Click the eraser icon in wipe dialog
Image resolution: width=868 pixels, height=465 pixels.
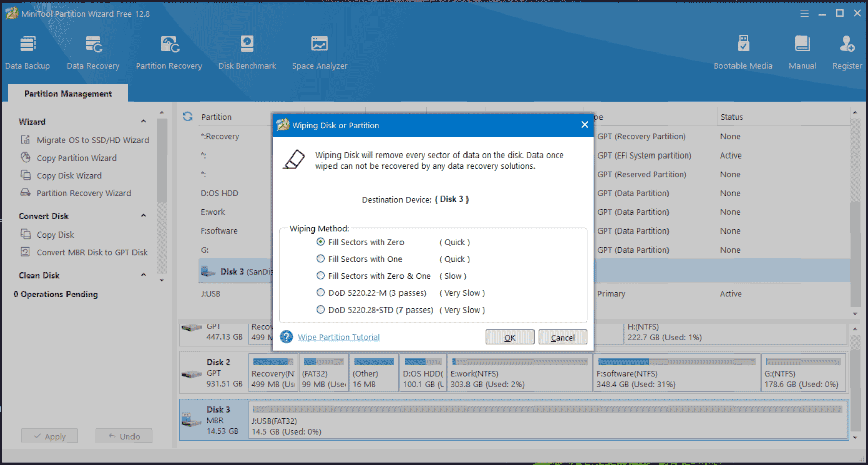[x=294, y=160]
